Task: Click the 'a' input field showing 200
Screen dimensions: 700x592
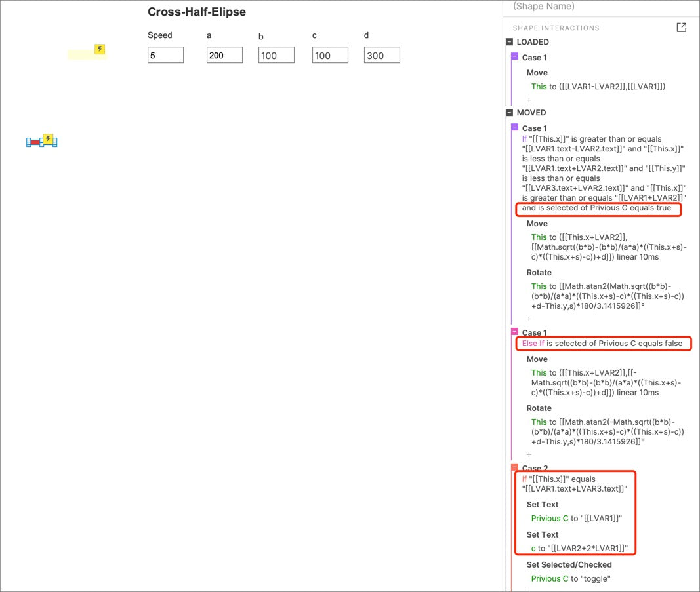Action: (224, 56)
